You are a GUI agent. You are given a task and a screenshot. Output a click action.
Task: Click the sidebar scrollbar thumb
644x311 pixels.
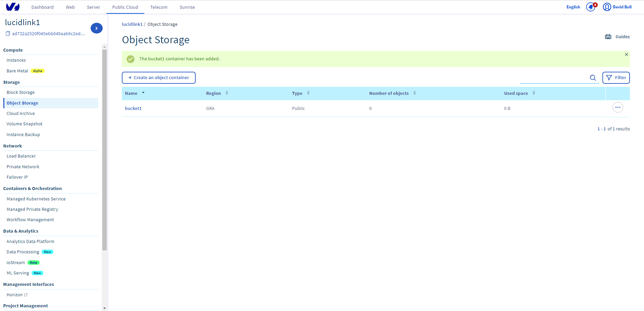(104, 150)
